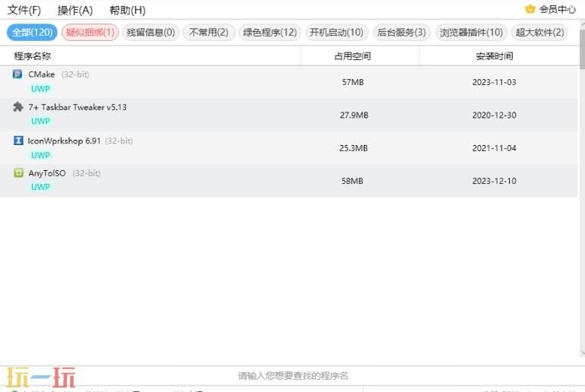Click the AnyToISO program icon
This screenshot has height=392, width=585.
click(x=18, y=172)
